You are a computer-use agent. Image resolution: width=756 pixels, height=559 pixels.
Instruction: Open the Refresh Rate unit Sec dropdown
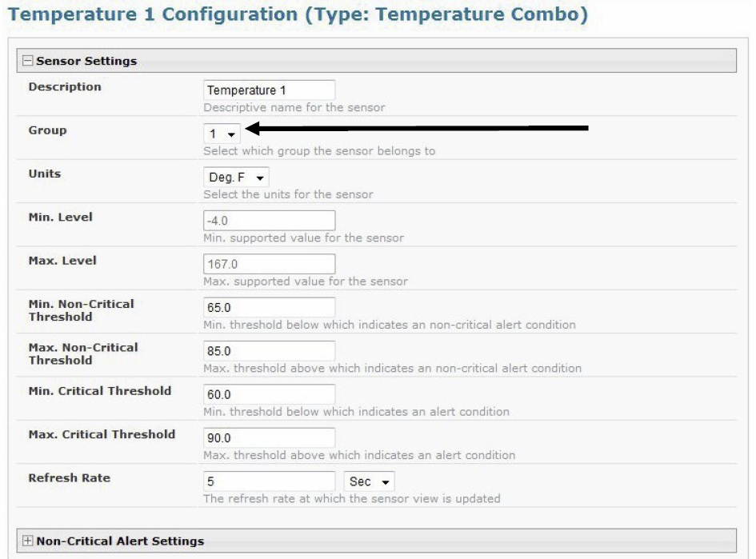(369, 481)
